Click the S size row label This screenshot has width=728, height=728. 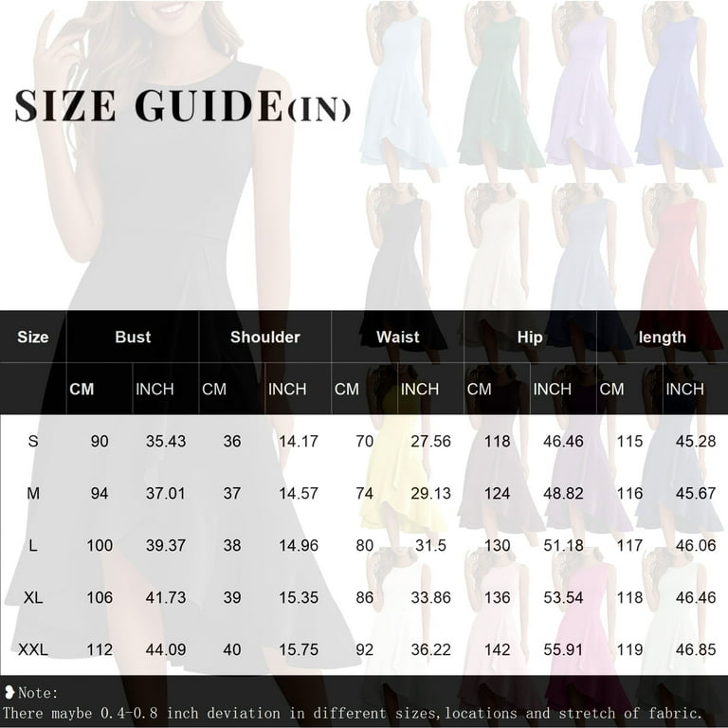tap(33, 441)
